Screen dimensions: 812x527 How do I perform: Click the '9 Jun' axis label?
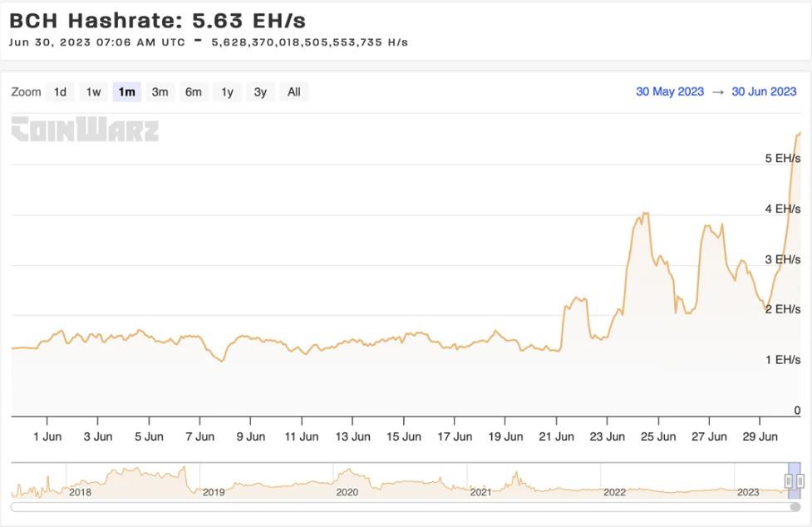coord(251,437)
